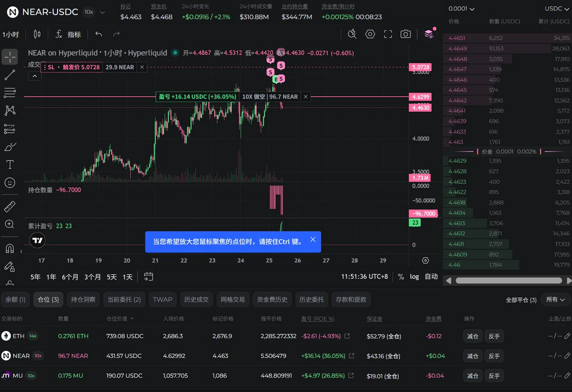The width and height of the screenshot is (572, 392).
Task: Open the 0.0001 price precision dropdown
Action: point(462,9)
